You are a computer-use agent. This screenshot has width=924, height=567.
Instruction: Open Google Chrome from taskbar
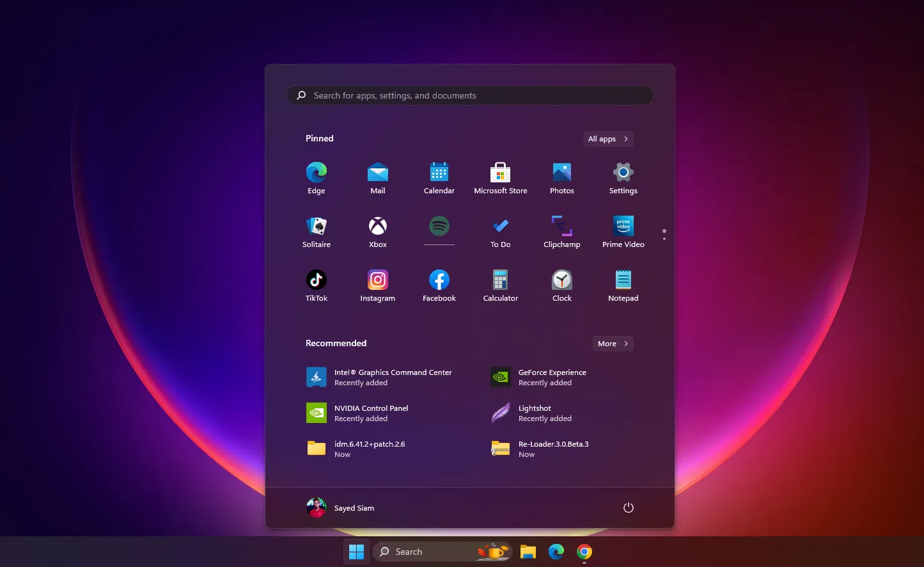584,552
